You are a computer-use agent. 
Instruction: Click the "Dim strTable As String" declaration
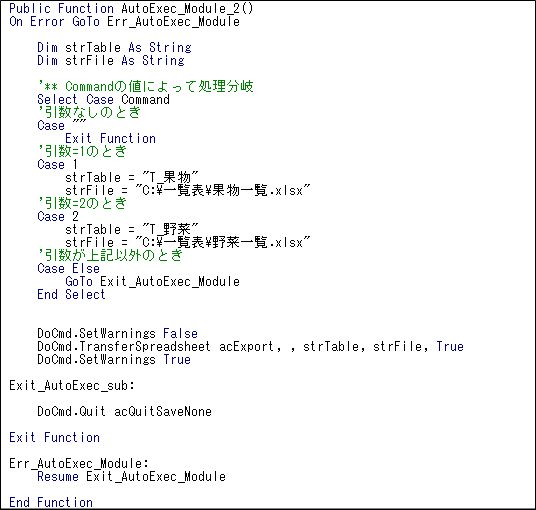pyautogui.click(x=114, y=48)
